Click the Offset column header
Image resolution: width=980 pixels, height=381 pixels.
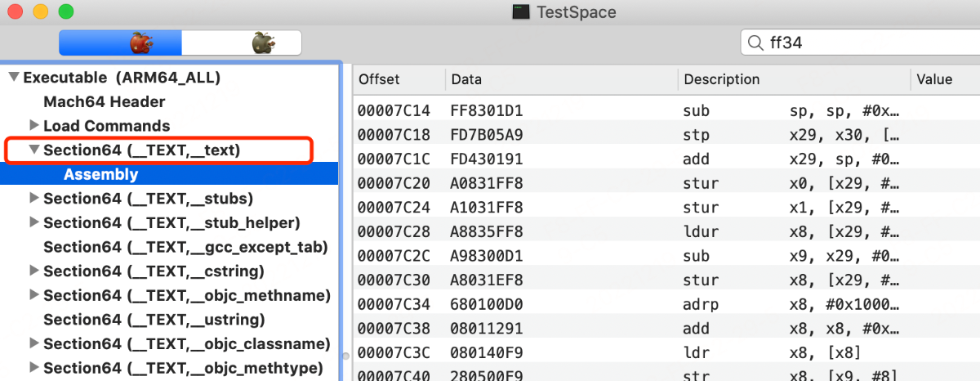click(380, 79)
